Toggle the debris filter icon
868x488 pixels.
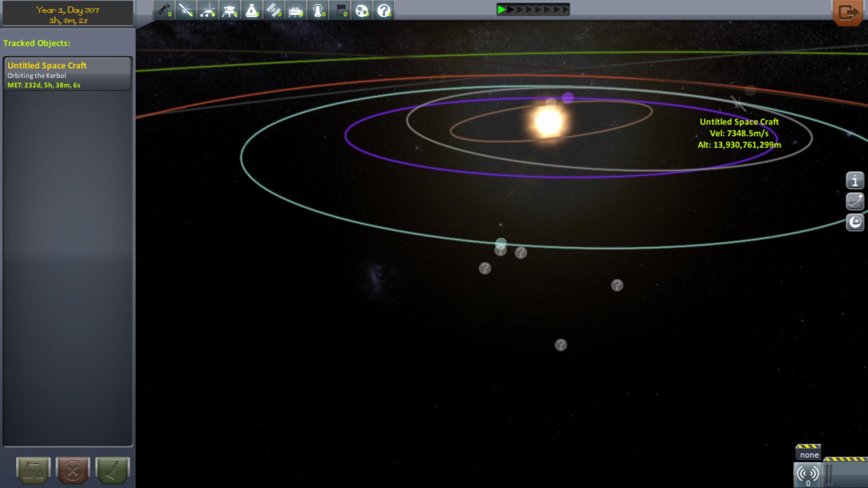pos(164,10)
